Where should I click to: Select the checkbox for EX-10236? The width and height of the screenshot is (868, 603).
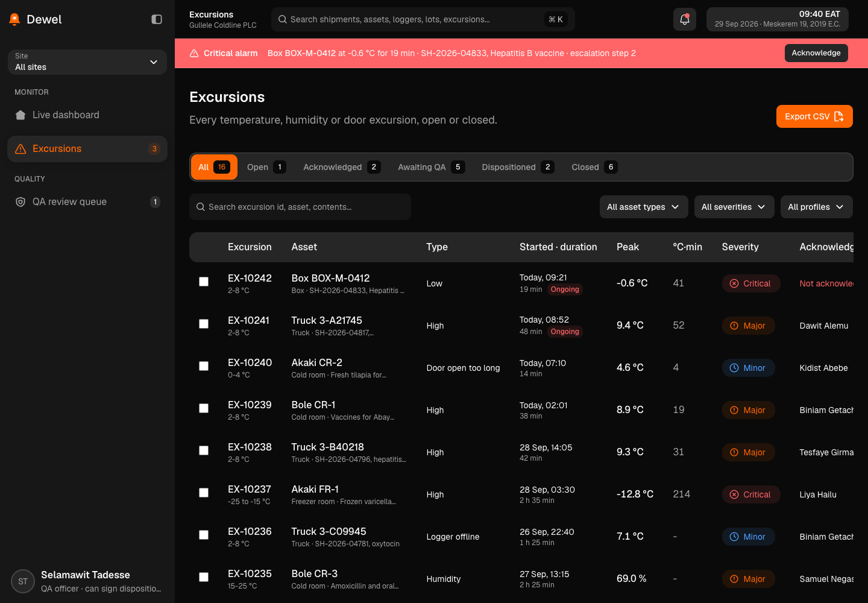[204, 535]
